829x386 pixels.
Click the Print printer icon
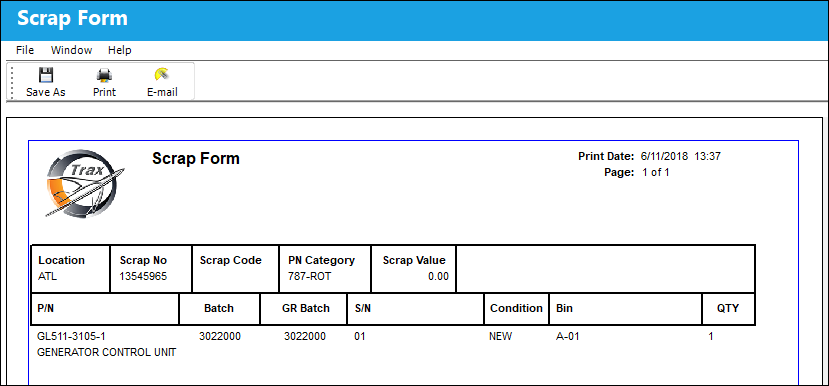coord(104,75)
